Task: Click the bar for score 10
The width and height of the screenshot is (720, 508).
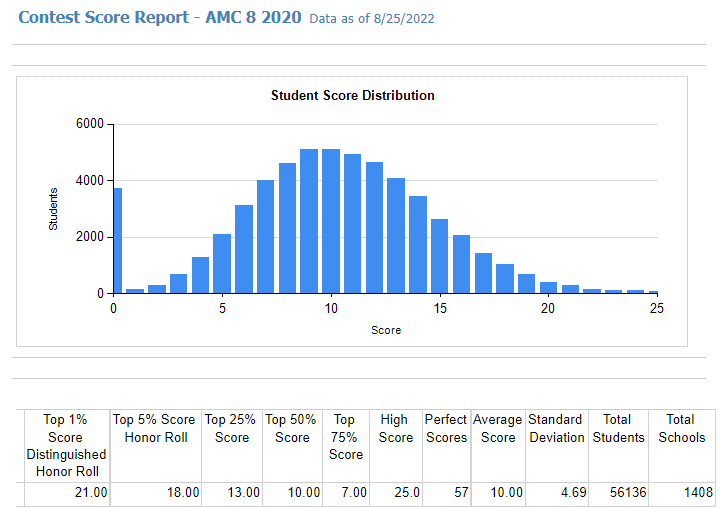Action: point(331,222)
